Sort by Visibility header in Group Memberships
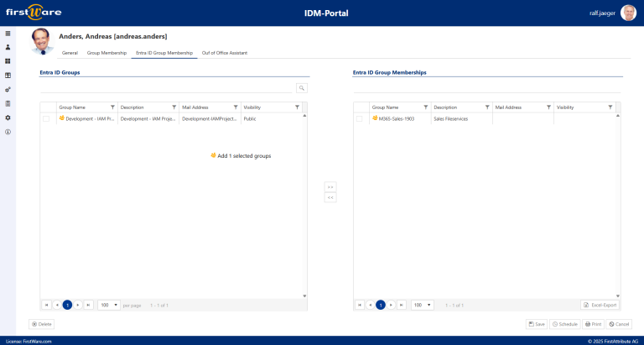 (x=565, y=107)
